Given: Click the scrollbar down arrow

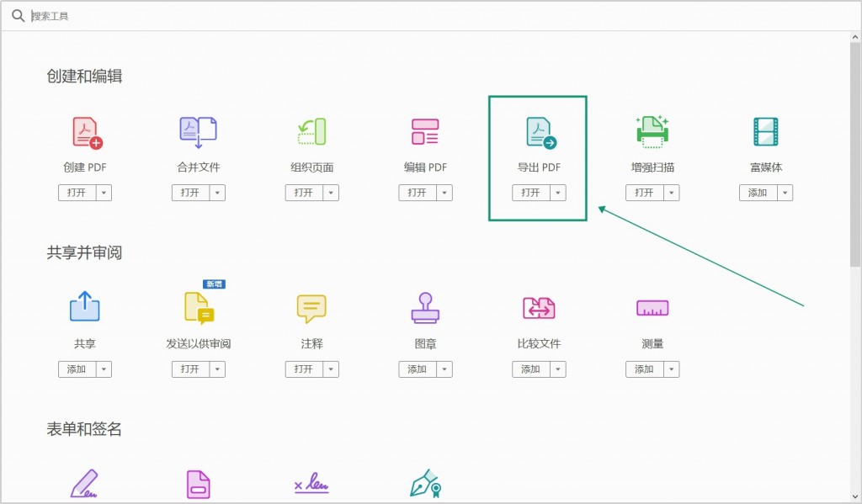Looking at the screenshot, I should pos(855,496).
